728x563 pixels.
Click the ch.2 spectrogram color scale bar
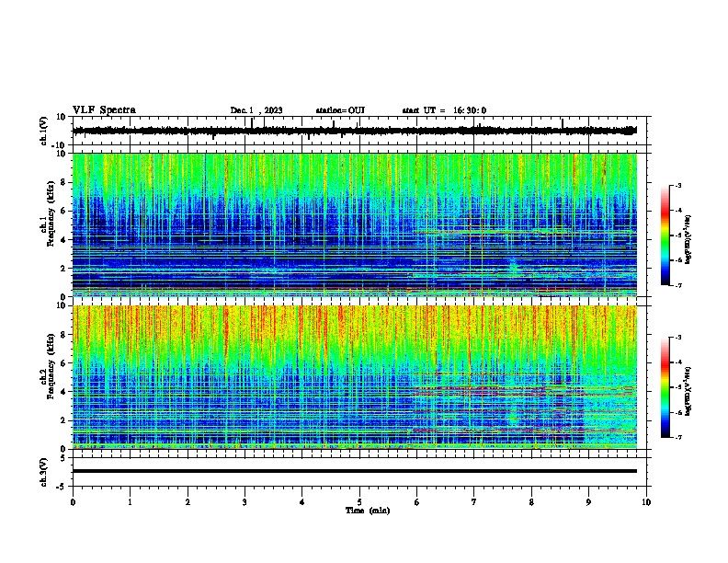pos(665,387)
